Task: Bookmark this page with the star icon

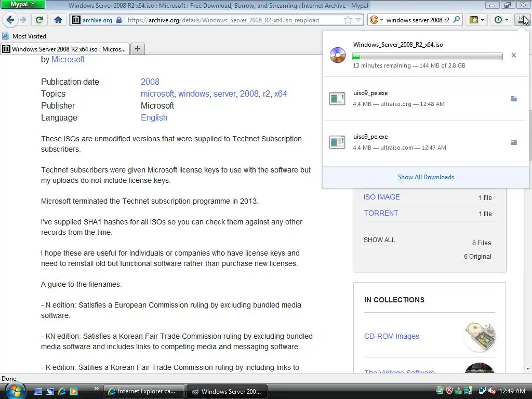Action: pos(348,20)
